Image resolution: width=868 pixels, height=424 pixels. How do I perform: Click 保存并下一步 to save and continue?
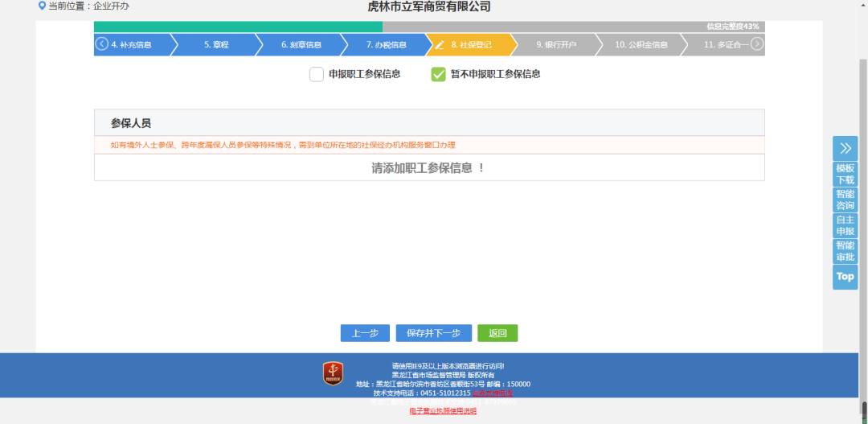pos(433,333)
